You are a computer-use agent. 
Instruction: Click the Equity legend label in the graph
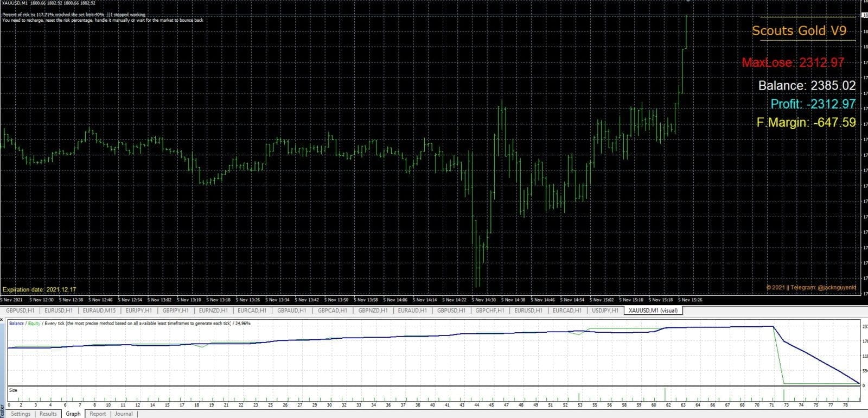tap(34, 324)
